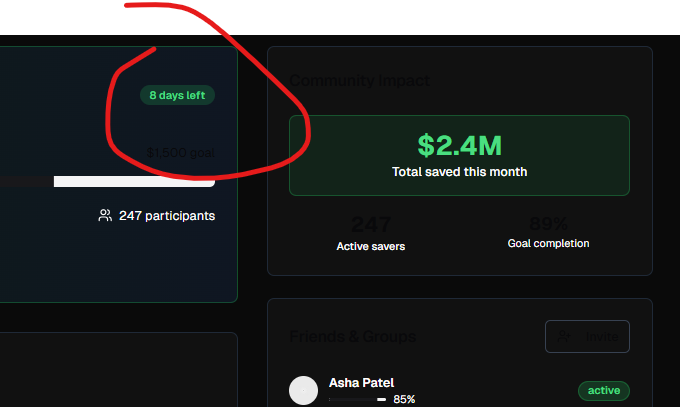The width and height of the screenshot is (680, 407).
Task: Select the '247 participants' text
Action: click(x=167, y=216)
